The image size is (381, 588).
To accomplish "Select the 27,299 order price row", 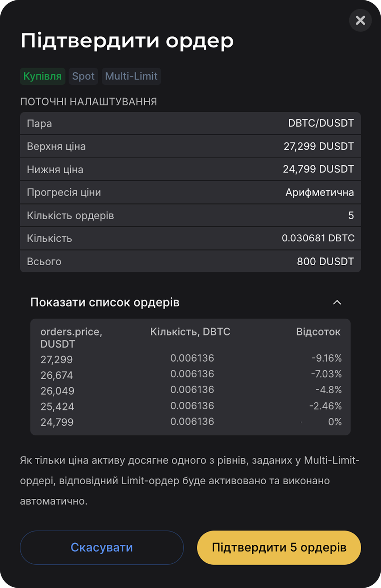I will (x=57, y=359).
